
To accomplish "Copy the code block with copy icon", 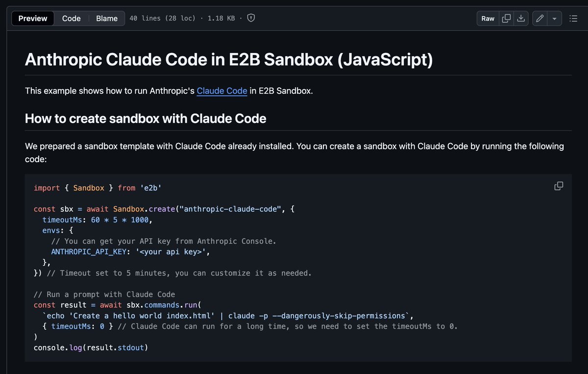I will tap(559, 186).
